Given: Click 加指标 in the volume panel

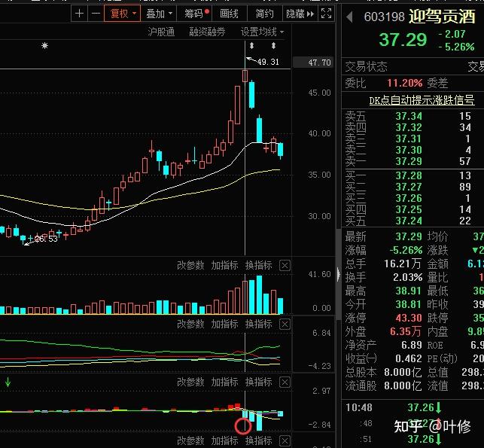Looking at the screenshot, I should click(224, 265).
